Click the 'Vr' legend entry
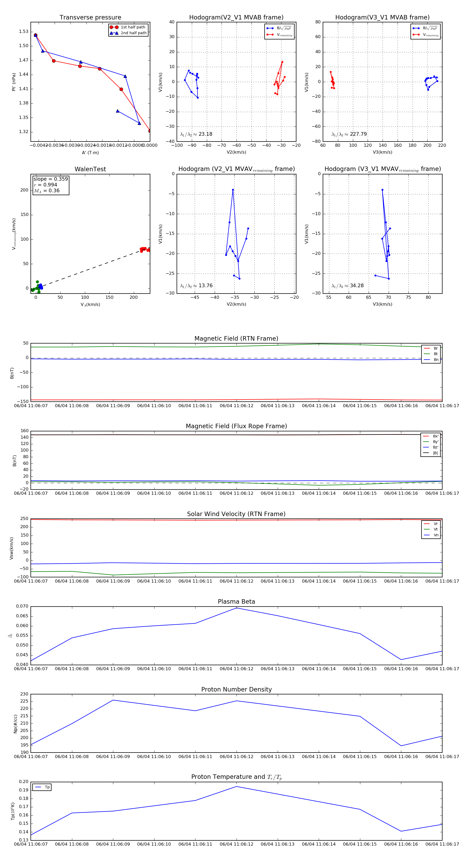Image resolution: width=473 pixels, height=868 pixels. (431, 524)
